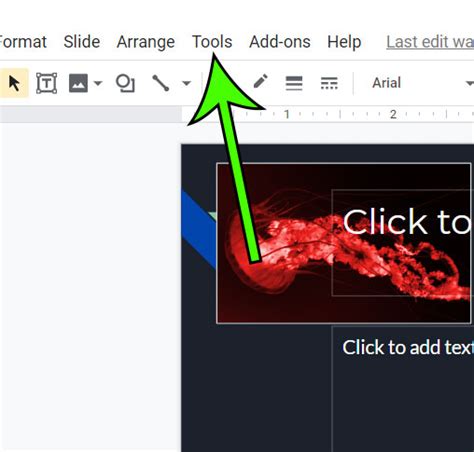
Task: Open the Arial font dropdown
Action: point(423,83)
